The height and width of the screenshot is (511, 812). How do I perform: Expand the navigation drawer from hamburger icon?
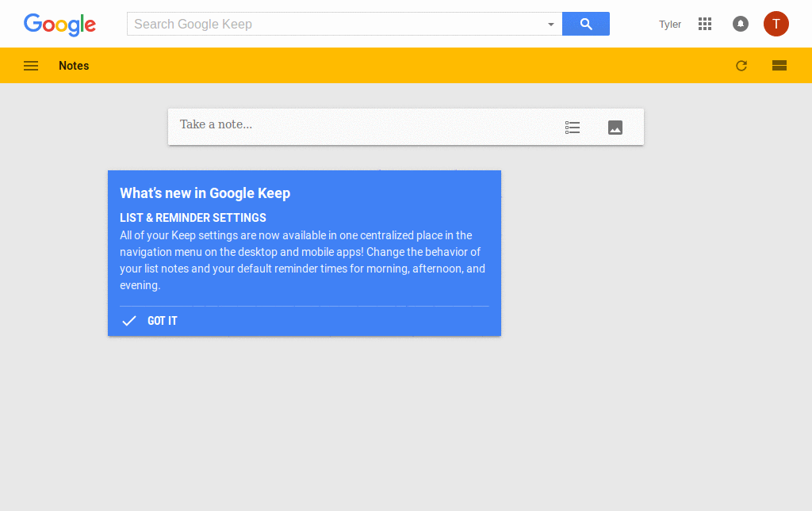click(x=30, y=66)
